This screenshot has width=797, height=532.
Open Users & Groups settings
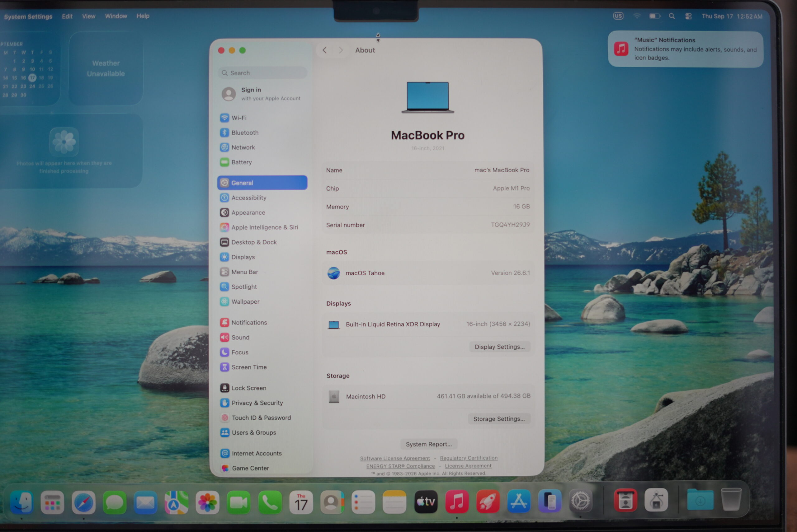[x=262, y=432]
